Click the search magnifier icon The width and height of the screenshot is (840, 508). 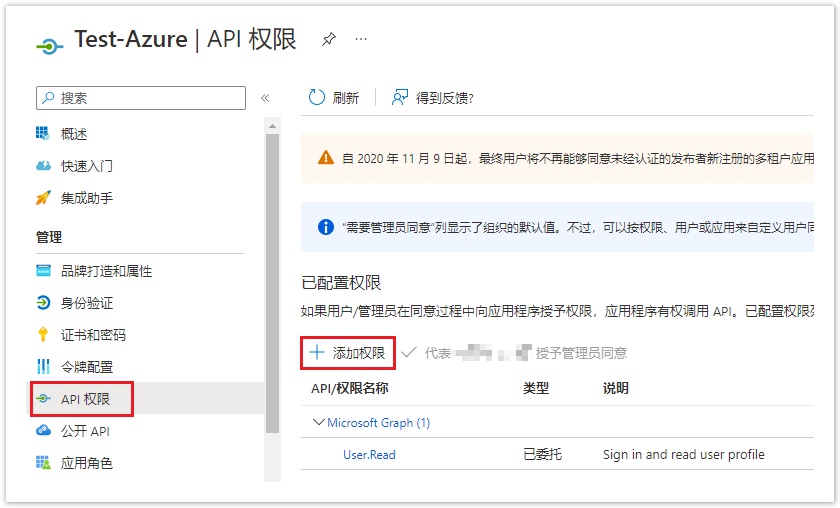pos(48,98)
